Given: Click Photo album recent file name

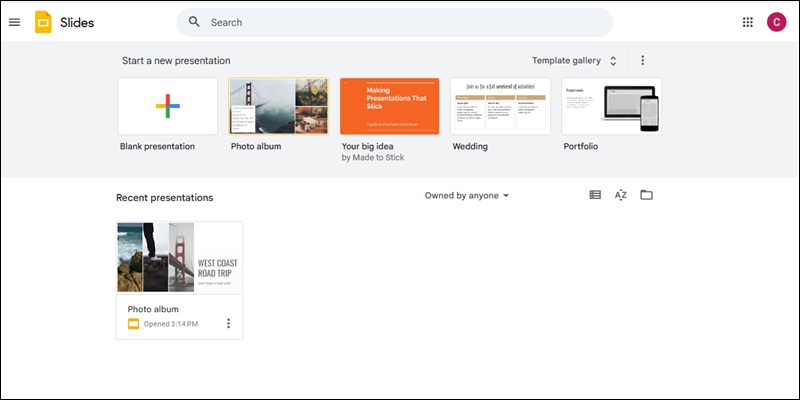Looking at the screenshot, I should tap(153, 309).
